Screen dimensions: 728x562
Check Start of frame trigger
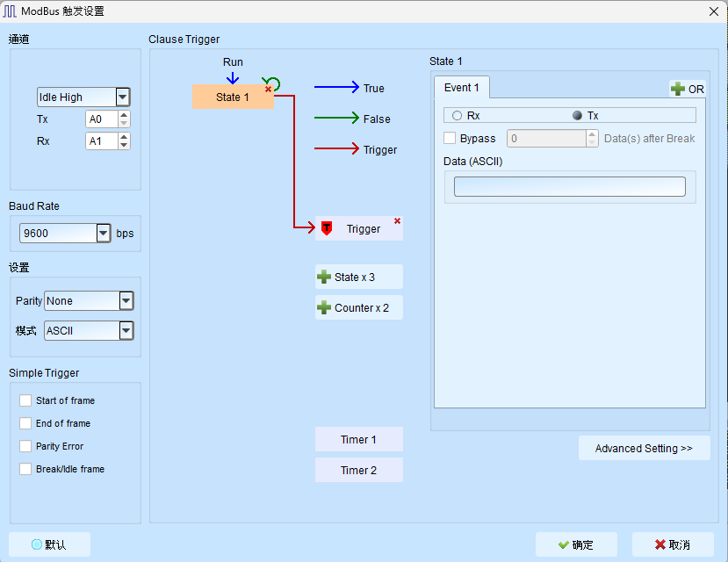click(25, 400)
